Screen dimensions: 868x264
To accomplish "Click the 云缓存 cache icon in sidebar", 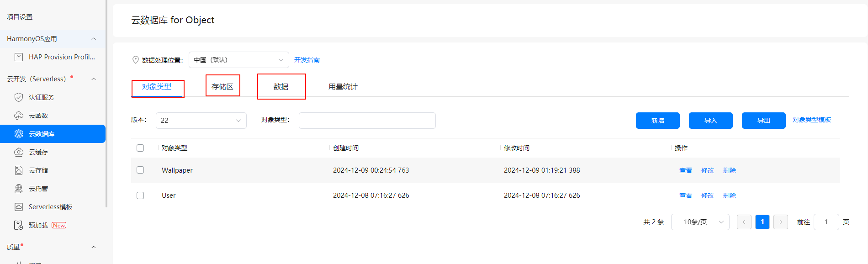I will pos(19,152).
